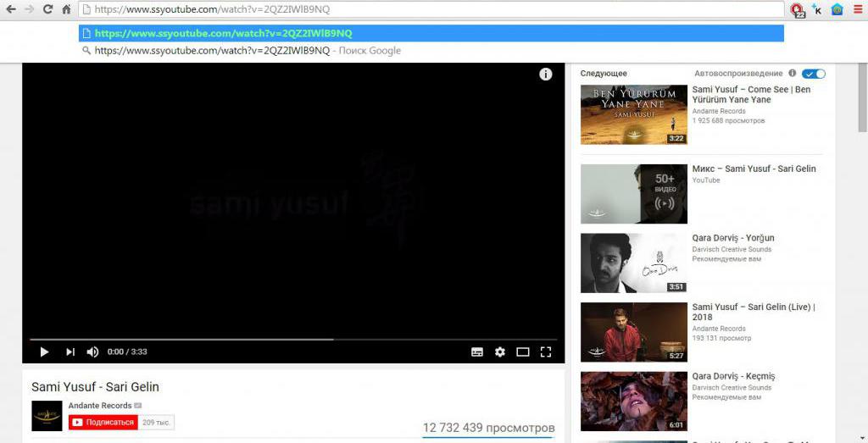Show autoplay info tooltip icon
Viewport: 868px width, 443px height.
tap(793, 73)
